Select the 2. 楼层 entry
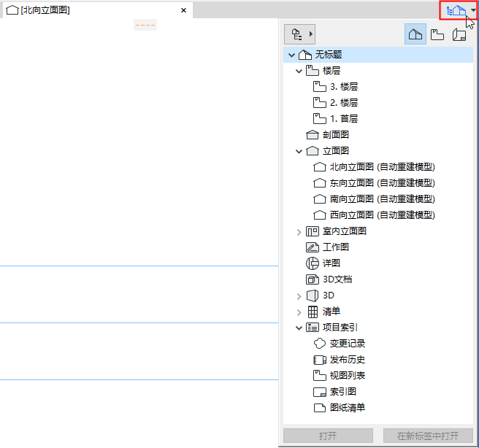This screenshot has width=479, height=448. (344, 103)
